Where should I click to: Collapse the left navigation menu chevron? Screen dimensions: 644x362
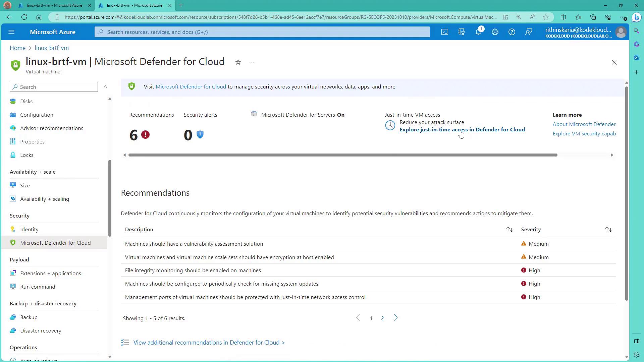point(106,87)
